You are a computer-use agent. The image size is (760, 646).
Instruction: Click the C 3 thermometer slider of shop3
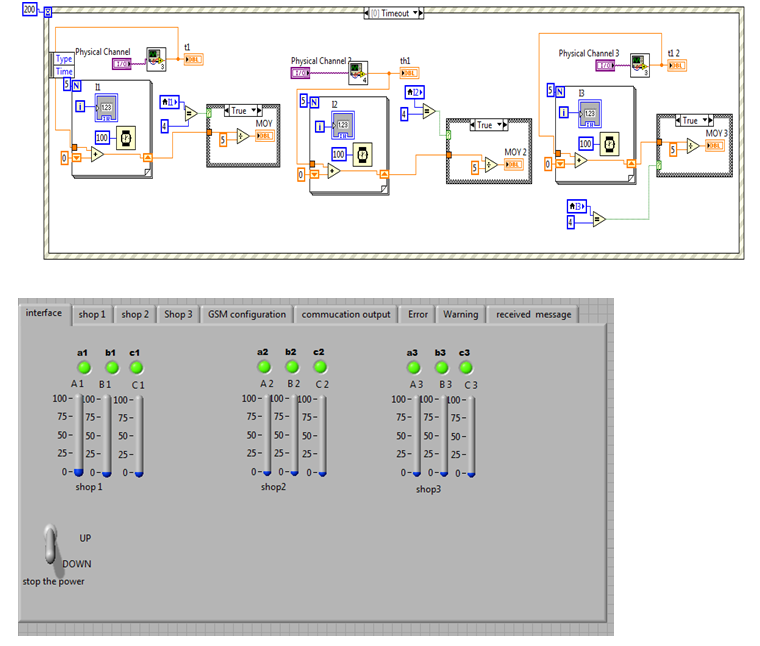(471, 436)
